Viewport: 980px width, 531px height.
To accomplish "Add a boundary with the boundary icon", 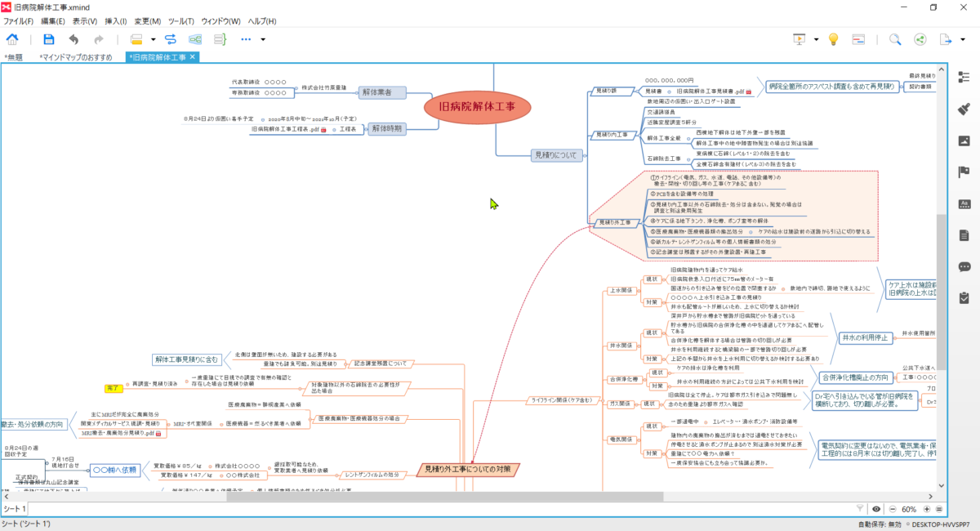I will coord(196,39).
